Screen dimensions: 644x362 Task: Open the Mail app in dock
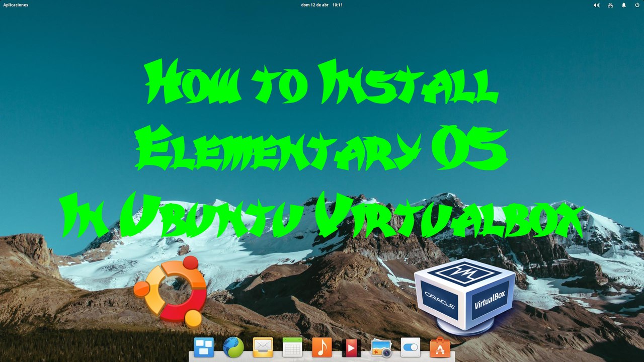(263, 347)
